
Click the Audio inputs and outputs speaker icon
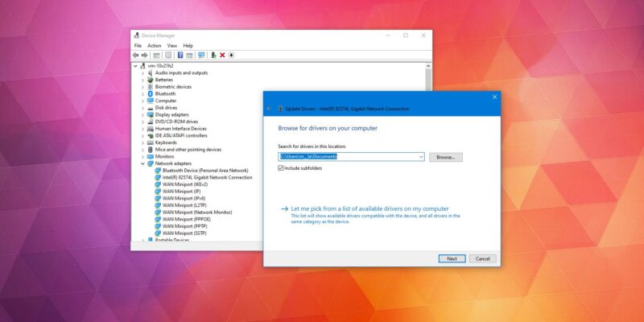150,72
